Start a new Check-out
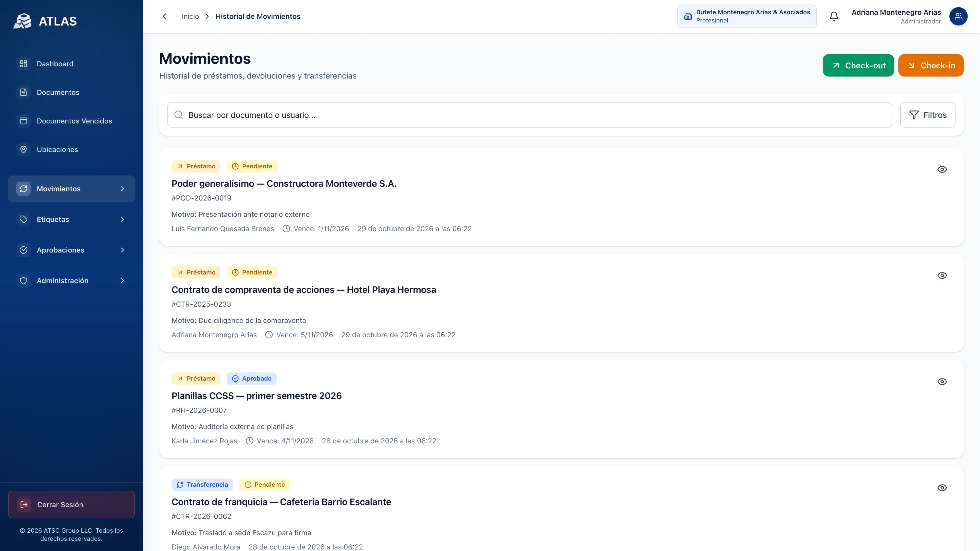Image resolution: width=980 pixels, height=551 pixels. click(858, 65)
